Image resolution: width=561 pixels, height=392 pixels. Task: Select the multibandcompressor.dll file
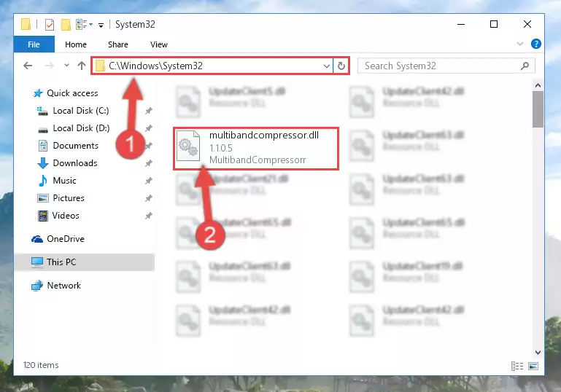[x=256, y=149]
